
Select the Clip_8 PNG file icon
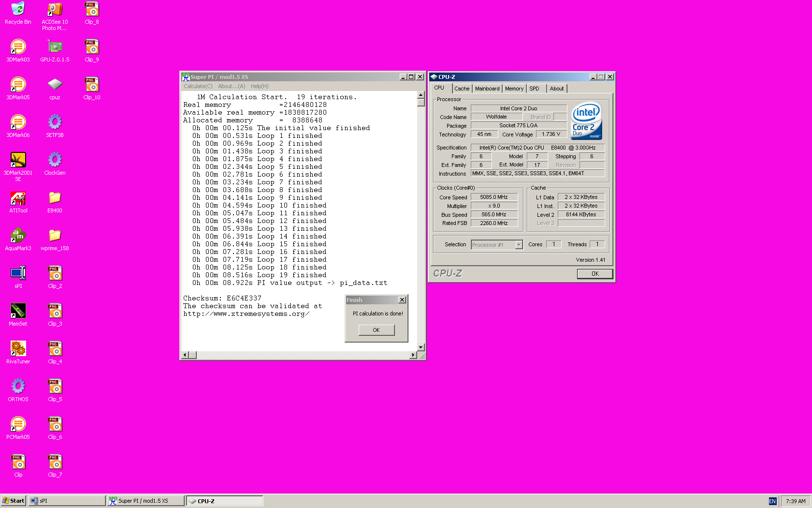(92, 13)
